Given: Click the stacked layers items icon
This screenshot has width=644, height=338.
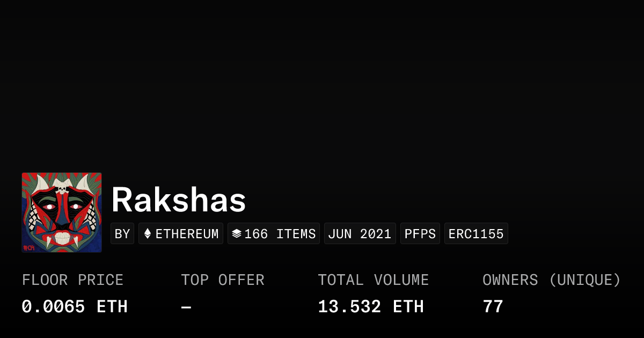Looking at the screenshot, I should click(x=237, y=234).
